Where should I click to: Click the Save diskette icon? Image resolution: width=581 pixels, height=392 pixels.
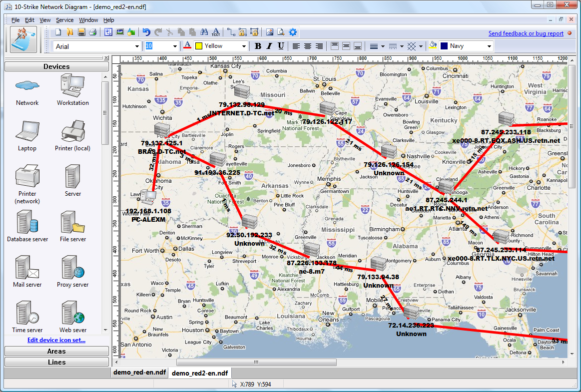81,32
